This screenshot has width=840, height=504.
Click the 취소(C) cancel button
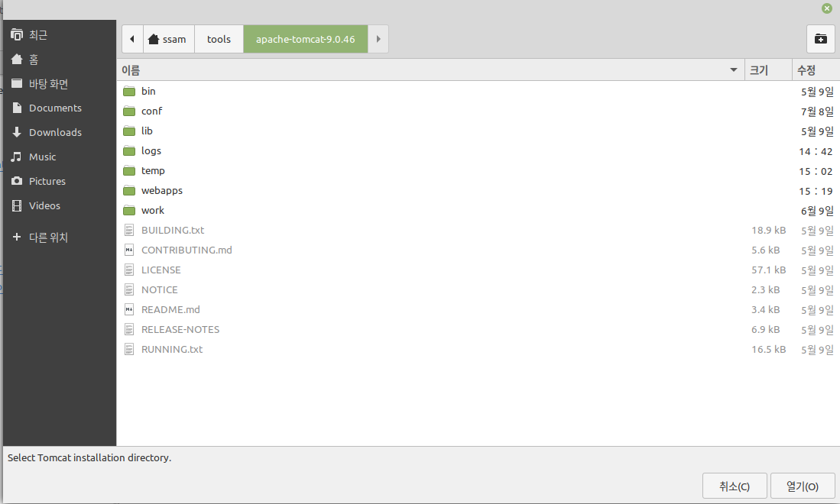point(735,486)
